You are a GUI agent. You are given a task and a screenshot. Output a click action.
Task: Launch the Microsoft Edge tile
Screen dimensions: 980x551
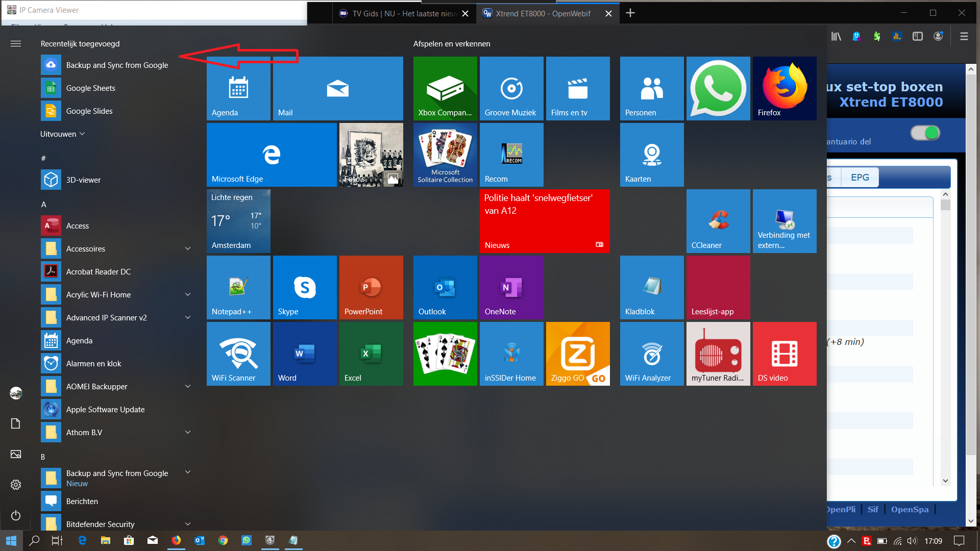click(272, 155)
